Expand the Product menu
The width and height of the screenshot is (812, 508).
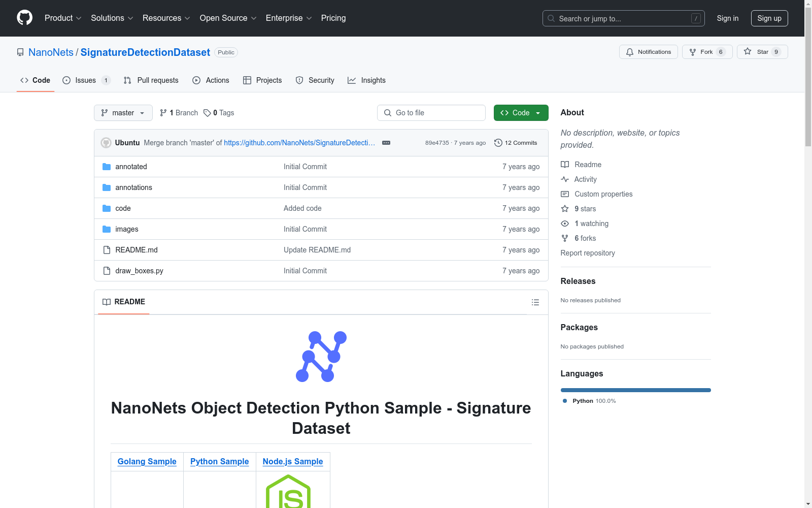pyautogui.click(x=63, y=18)
